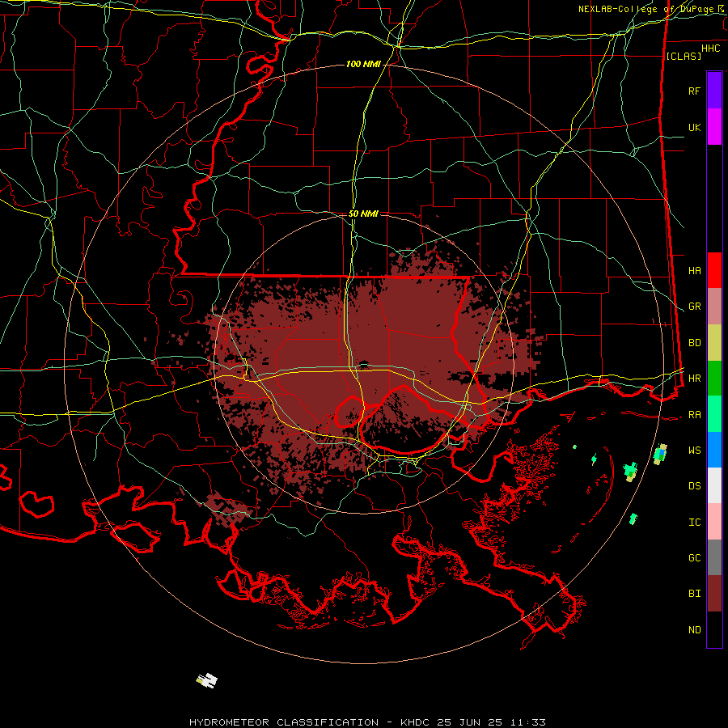Click the Hydrometeor Classification KHDC title caption
The image size is (728, 728).
tap(367, 722)
